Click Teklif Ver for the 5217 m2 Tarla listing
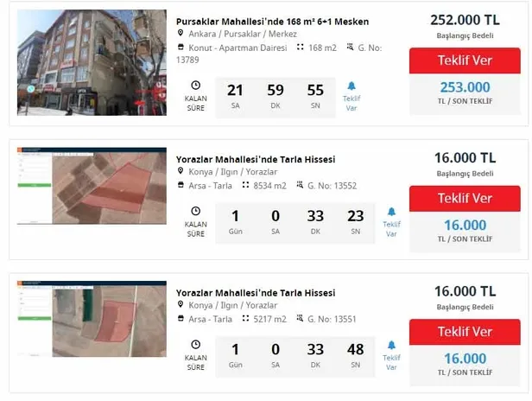Image resolution: width=532 pixels, height=401 pixels. click(x=465, y=332)
